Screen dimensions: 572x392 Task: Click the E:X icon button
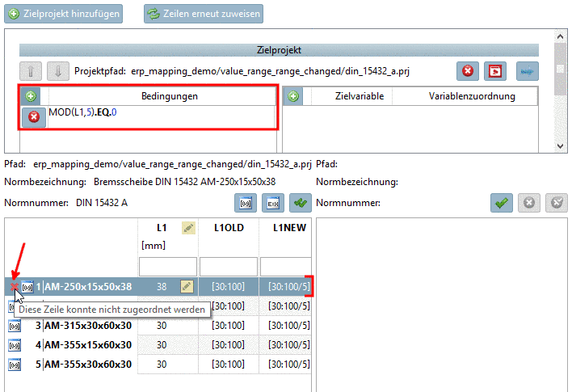point(273,203)
